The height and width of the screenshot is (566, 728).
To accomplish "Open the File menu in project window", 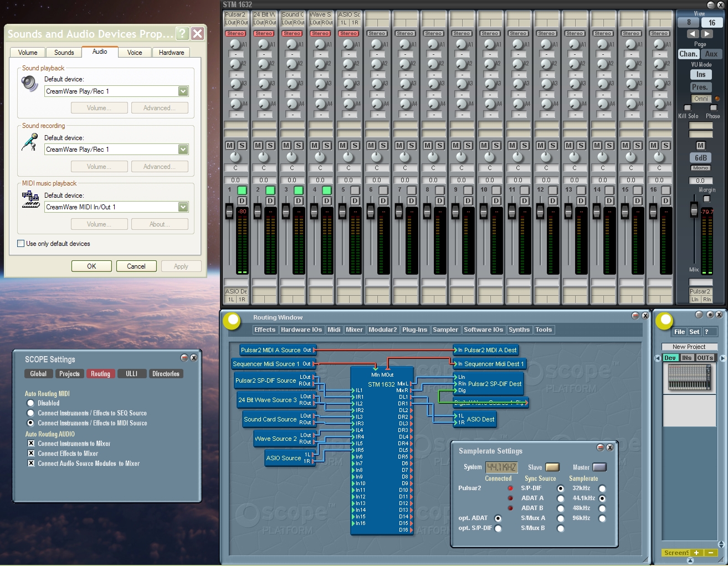I will point(680,332).
